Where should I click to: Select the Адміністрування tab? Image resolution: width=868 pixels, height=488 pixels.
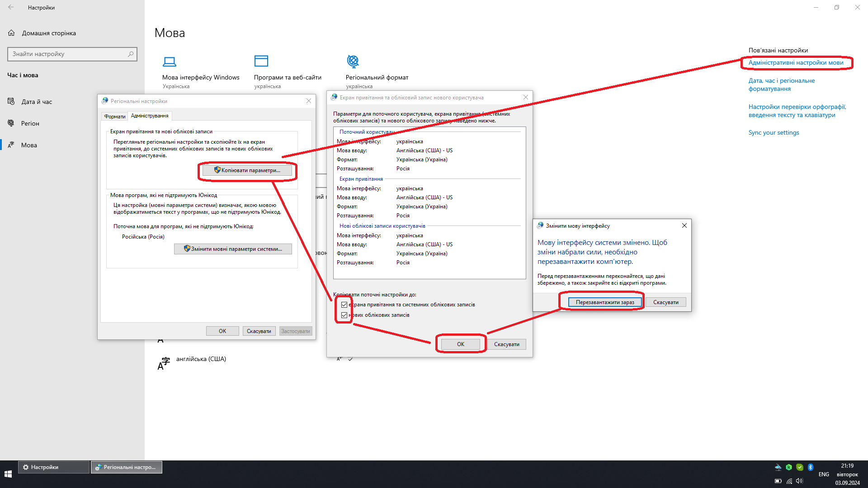(x=150, y=116)
